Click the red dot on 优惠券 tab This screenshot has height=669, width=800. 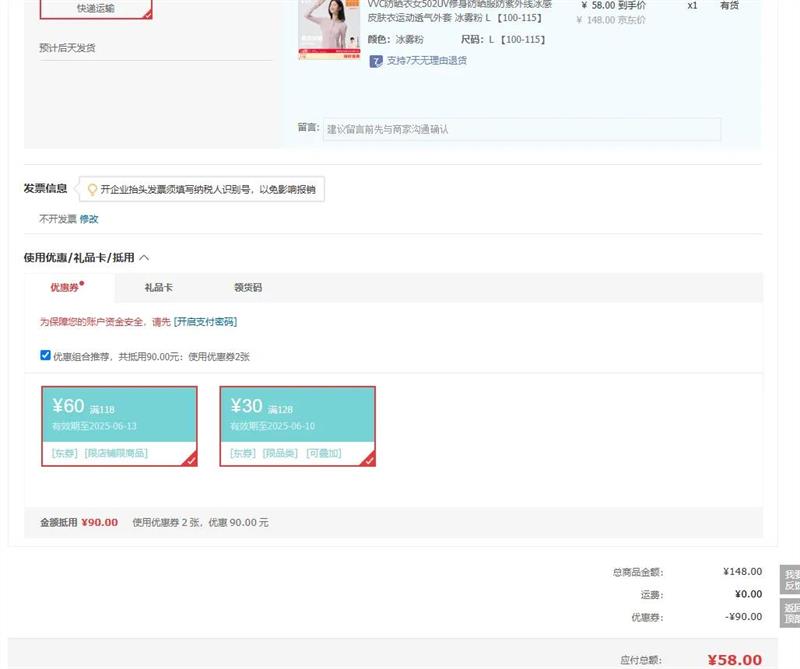click(x=82, y=283)
